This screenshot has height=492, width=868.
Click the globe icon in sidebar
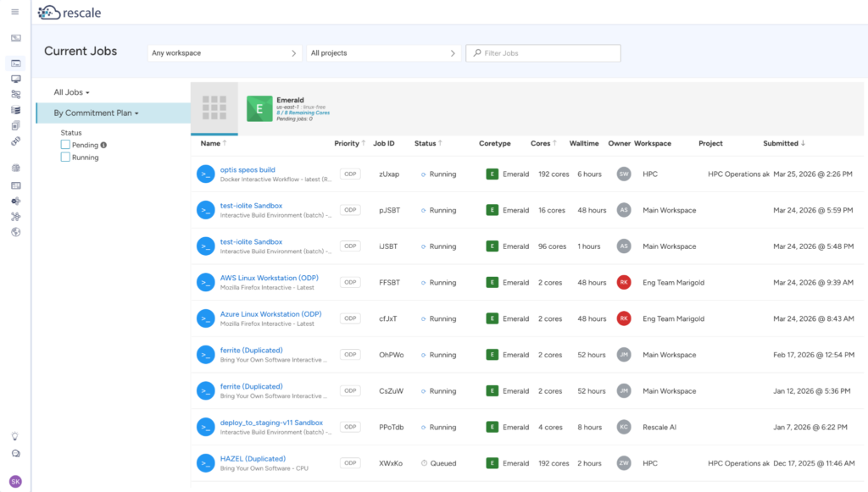click(x=15, y=232)
